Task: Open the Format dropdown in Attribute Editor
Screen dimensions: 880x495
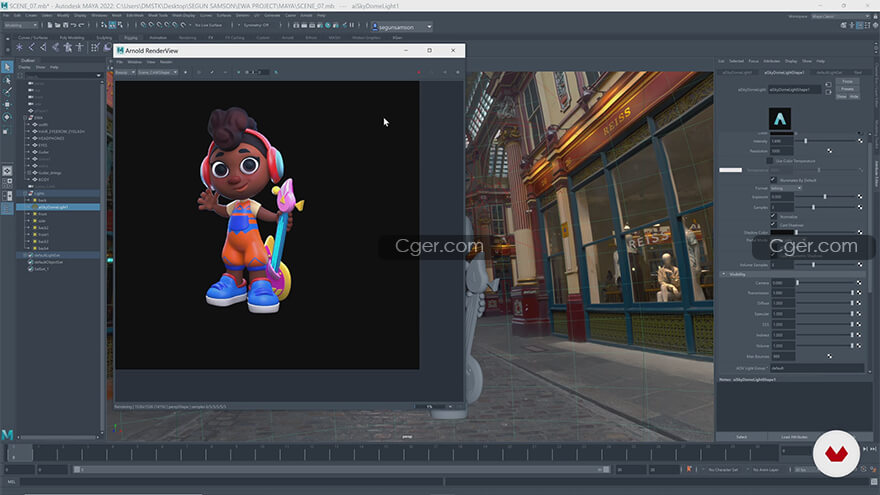Action: click(x=786, y=188)
